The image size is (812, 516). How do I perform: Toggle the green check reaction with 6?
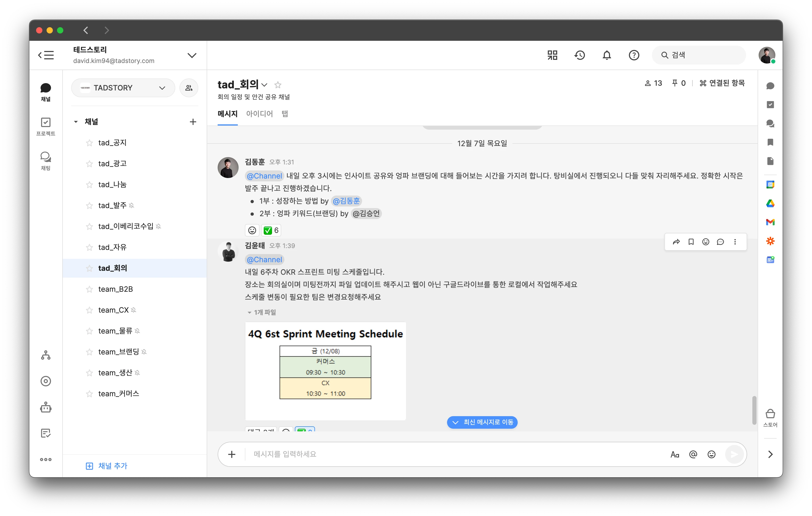pos(271,230)
